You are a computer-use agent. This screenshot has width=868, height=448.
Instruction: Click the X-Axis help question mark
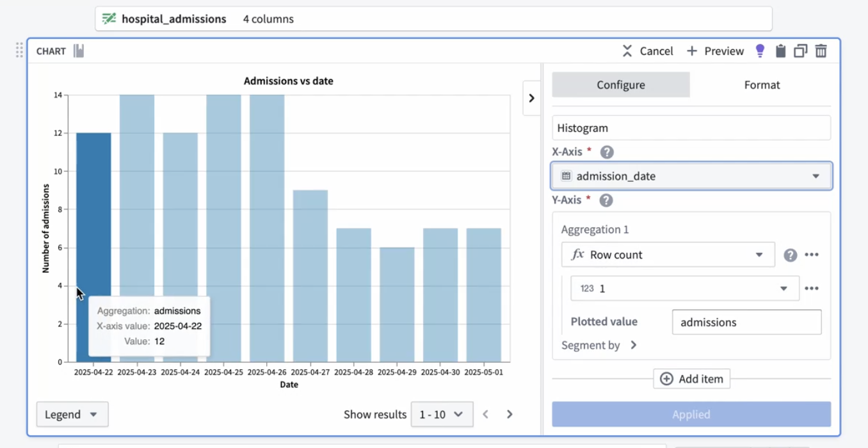607,152
